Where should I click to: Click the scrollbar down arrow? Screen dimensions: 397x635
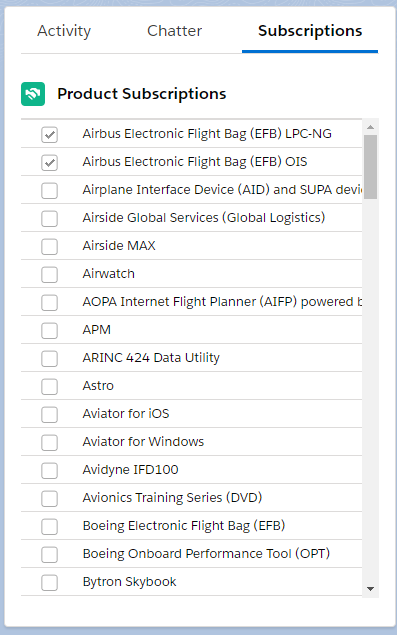click(370, 589)
